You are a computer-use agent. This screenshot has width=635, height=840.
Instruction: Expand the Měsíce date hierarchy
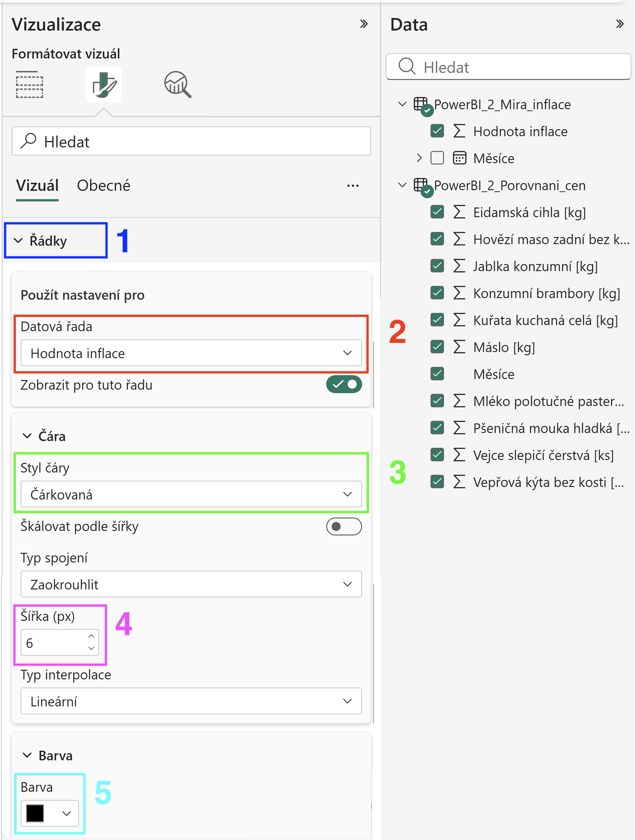[419, 158]
